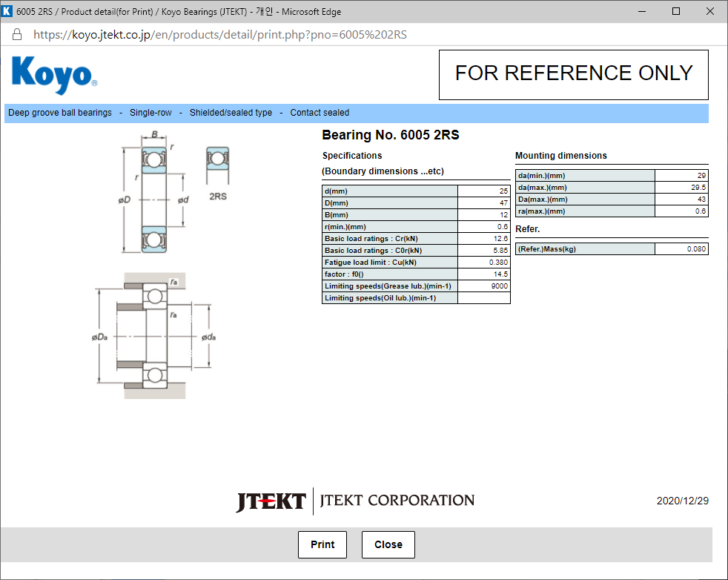This screenshot has width=728, height=580.
Task: Click the Koyo K favicon in title bar
Action: point(7,11)
